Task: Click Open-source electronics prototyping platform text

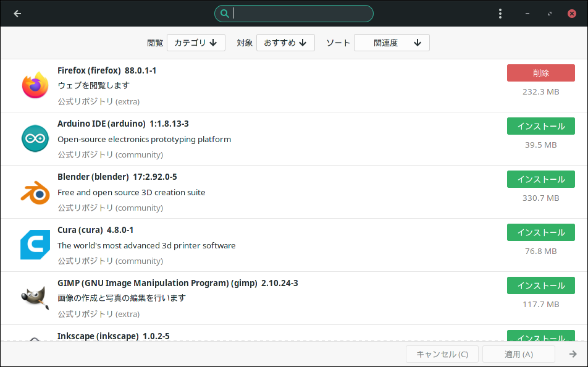Action: coord(144,139)
